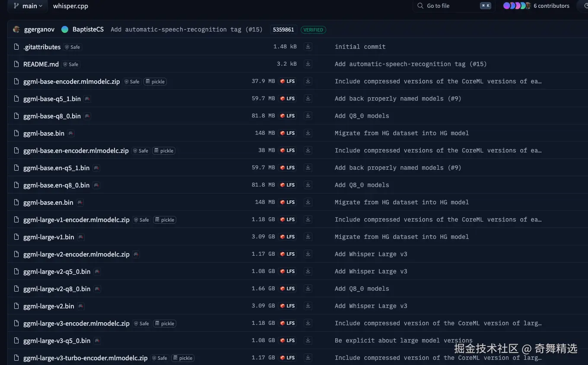
Task: Click the 3.09 GB size of ggml-large-v1.bin
Action: (x=264, y=237)
